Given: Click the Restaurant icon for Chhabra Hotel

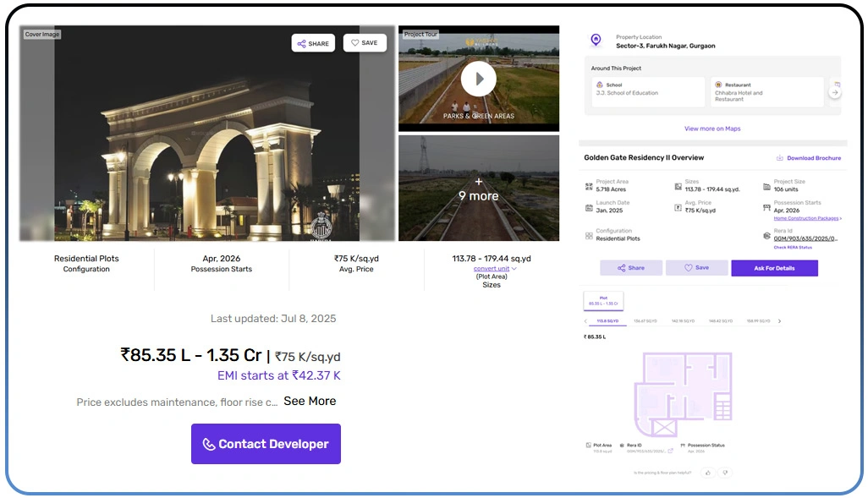Looking at the screenshot, I should pos(717,85).
